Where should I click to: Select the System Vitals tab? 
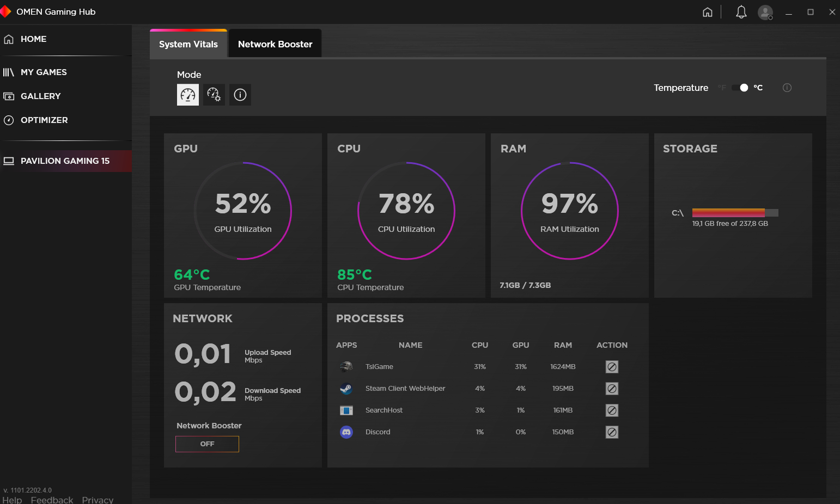point(188,44)
